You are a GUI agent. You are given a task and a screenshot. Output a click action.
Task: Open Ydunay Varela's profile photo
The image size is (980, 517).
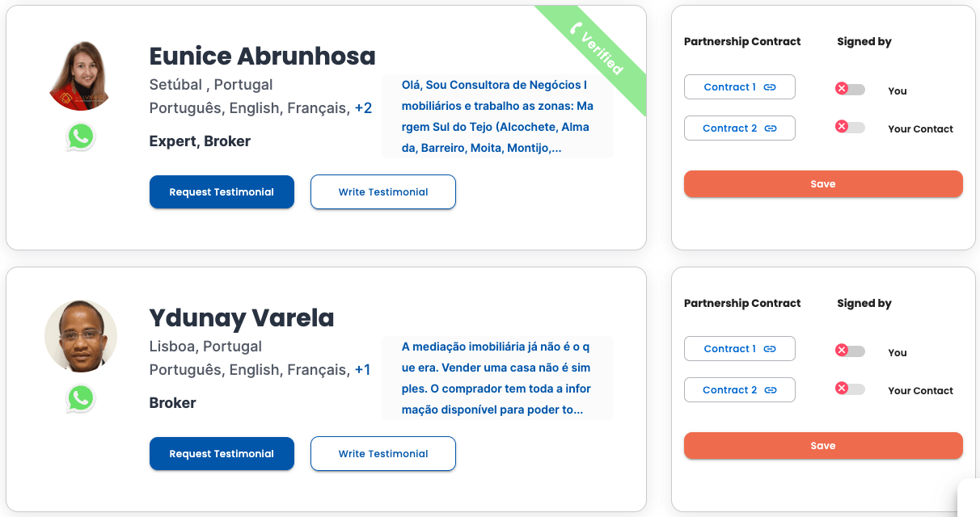tap(81, 337)
